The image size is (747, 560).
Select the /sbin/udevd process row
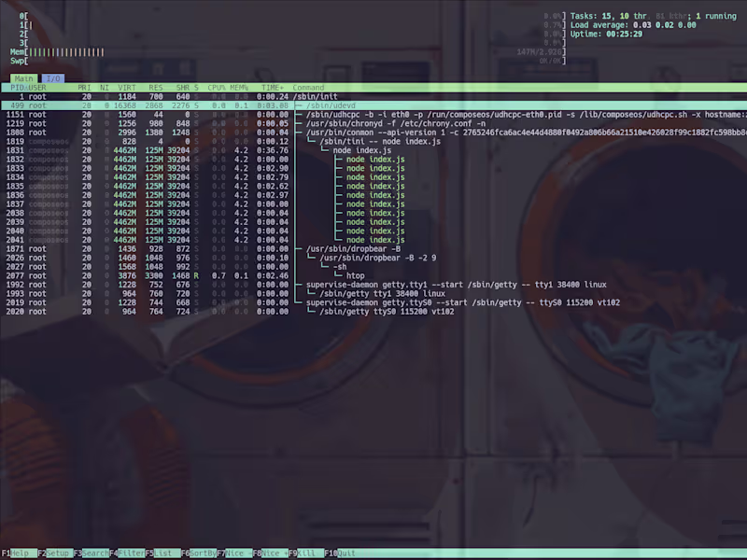tap(373, 105)
